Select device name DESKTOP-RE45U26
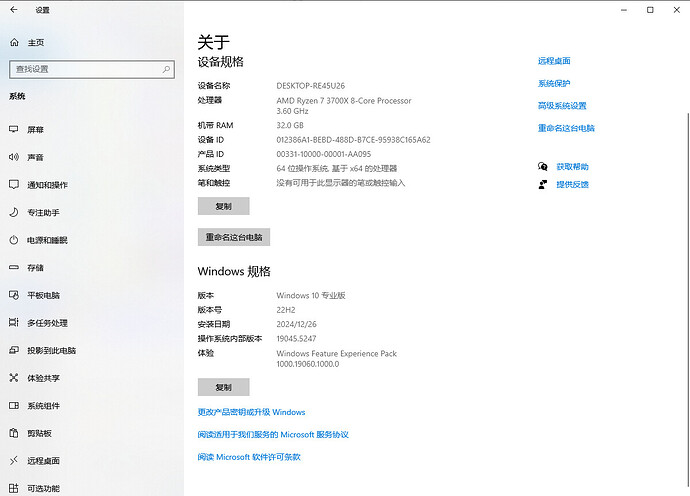Image resolution: width=690 pixels, height=496 pixels. pos(311,86)
